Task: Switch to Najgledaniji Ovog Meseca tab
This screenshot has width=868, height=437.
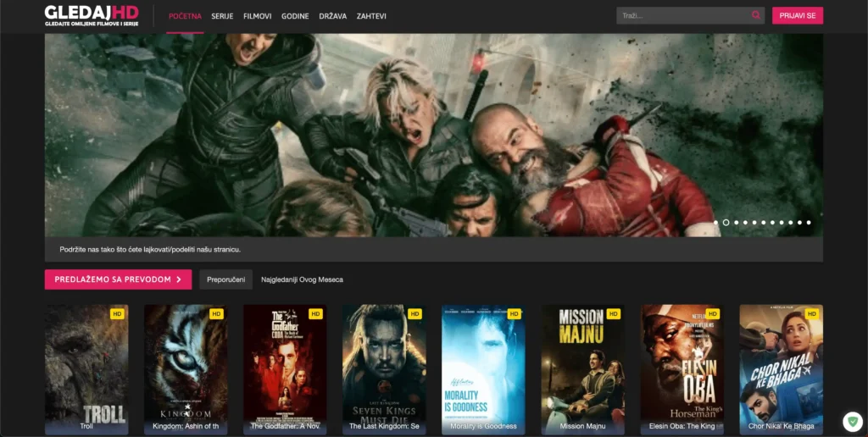Action: pyautogui.click(x=303, y=279)
